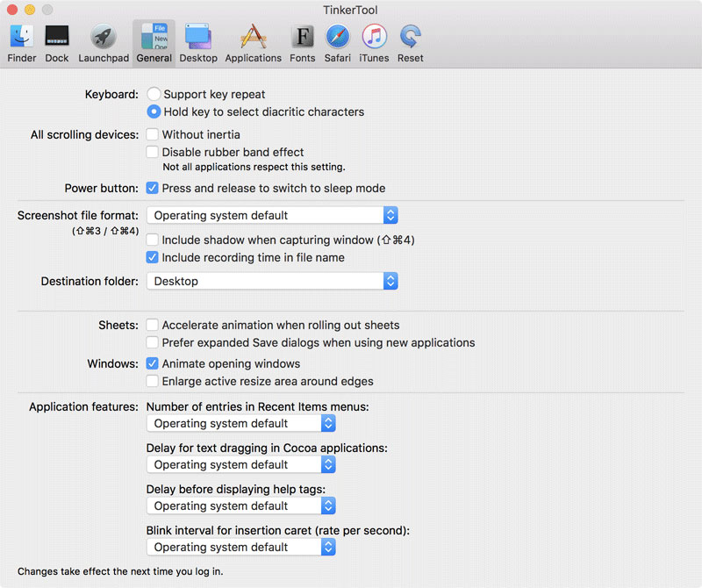Switch to the iTunes pane
Viewport: 702px width, 588px height.
point(375,43)
